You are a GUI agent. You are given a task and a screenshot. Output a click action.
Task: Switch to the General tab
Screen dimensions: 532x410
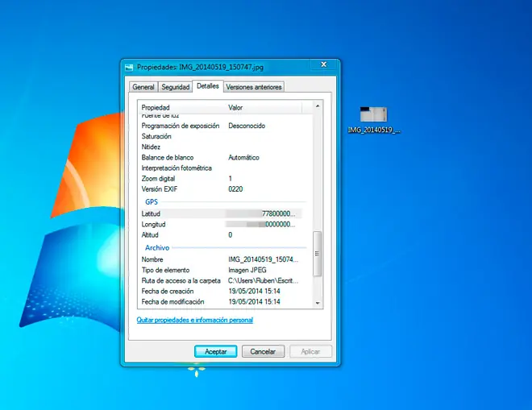click(143, 87)
